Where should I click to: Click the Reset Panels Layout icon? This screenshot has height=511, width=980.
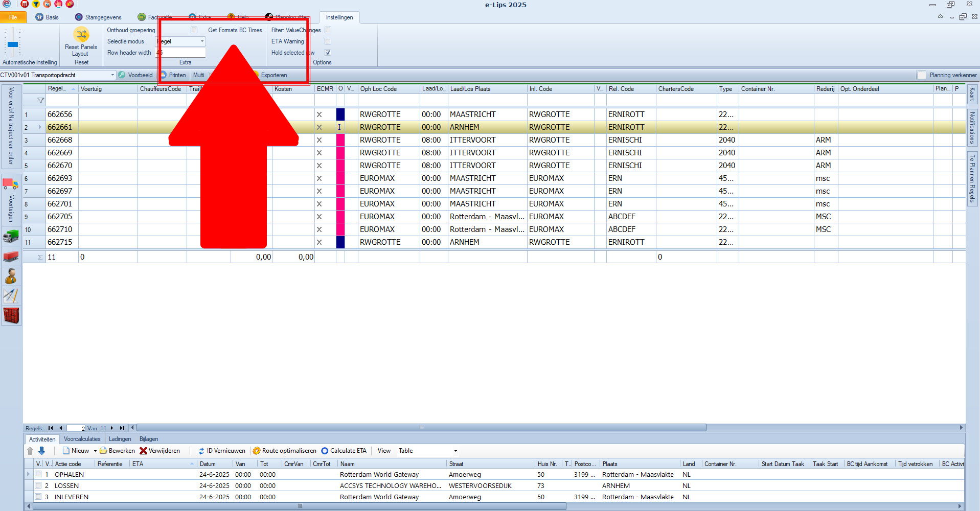point(81,35)
